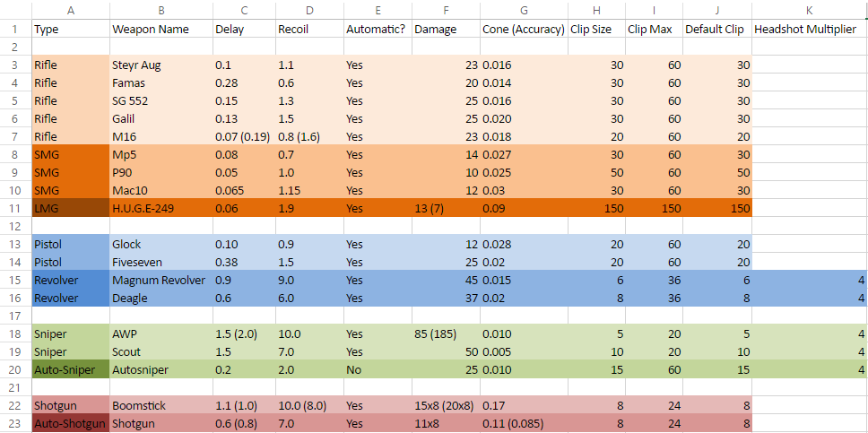Click the '0.07 (0.19)' delay cell
Viewport: 868px width, 433px height.
pyautogui.click(x=244, y=137)
